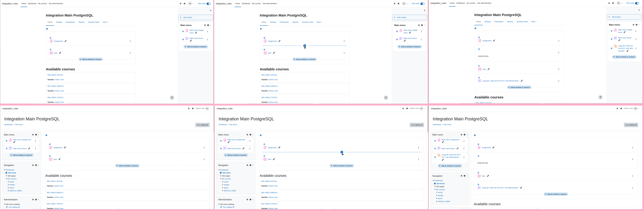Open MDL-80621-SOCIAL course link, top-left panel
The image size is (644, 211).
[55, 75]
